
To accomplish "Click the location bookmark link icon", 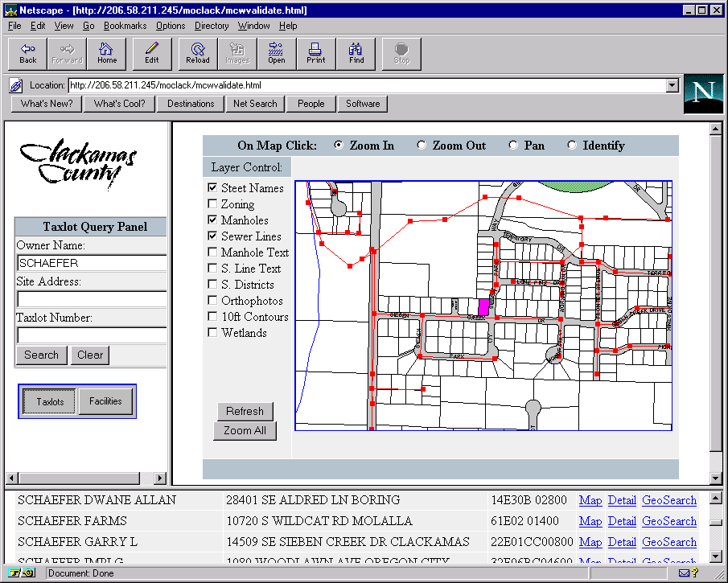I will point(16,85).
